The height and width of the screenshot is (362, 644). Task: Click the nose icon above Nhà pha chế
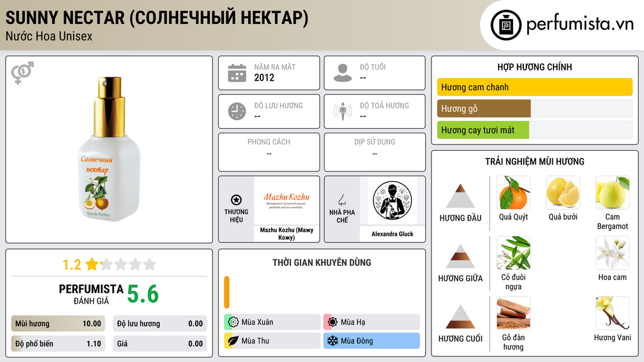pyautogui.click(x=341, y=200)
